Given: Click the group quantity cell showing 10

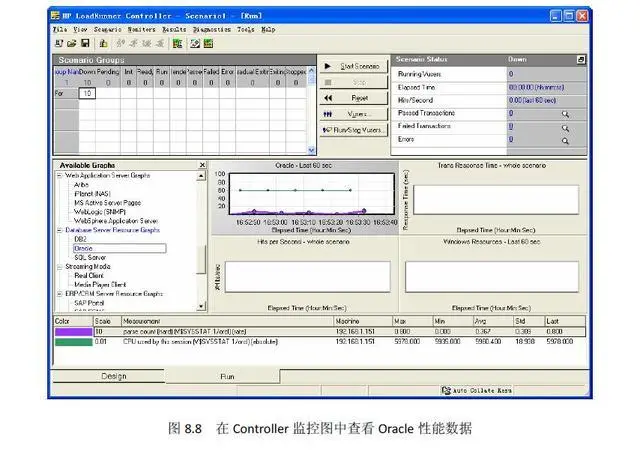Looking at the screenshot, I should pos(87,93).
